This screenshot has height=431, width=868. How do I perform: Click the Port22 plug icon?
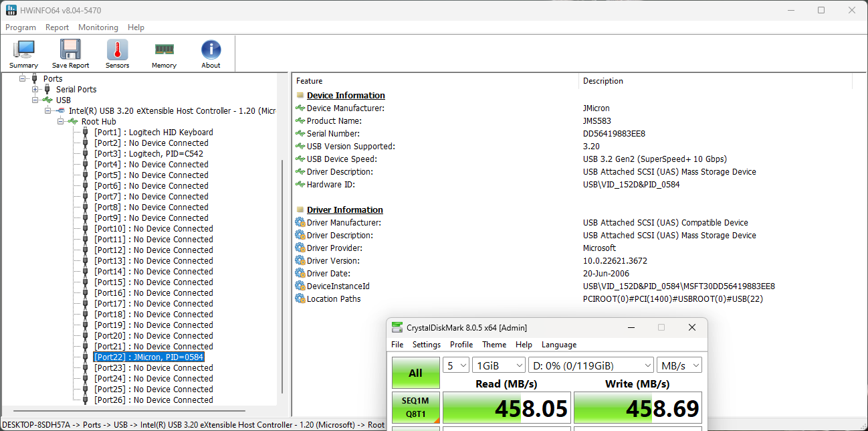click(85, 357)
